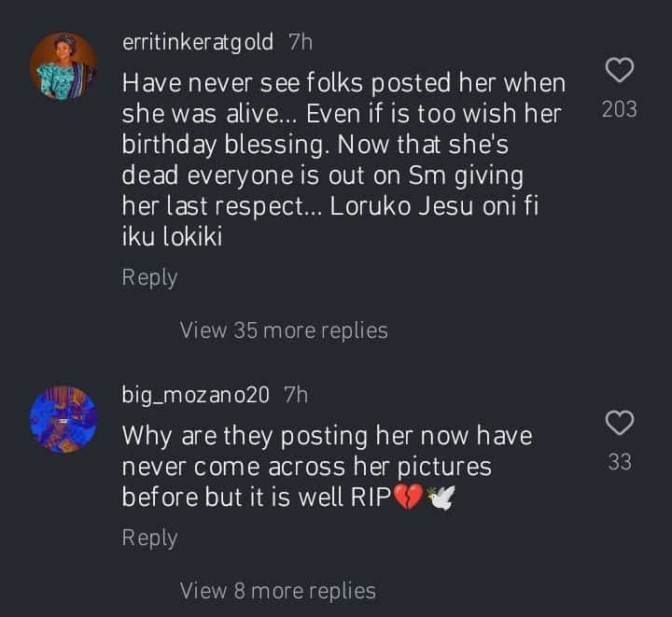
Task: Click the 7h timestamp beside big_mozano20
Action: 295,394
